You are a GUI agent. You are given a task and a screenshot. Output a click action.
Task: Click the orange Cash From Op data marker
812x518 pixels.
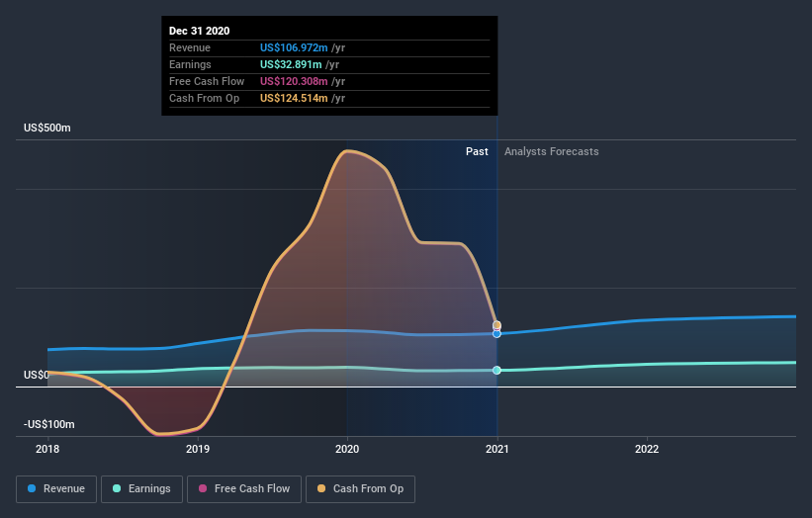[x=496, y=325]
